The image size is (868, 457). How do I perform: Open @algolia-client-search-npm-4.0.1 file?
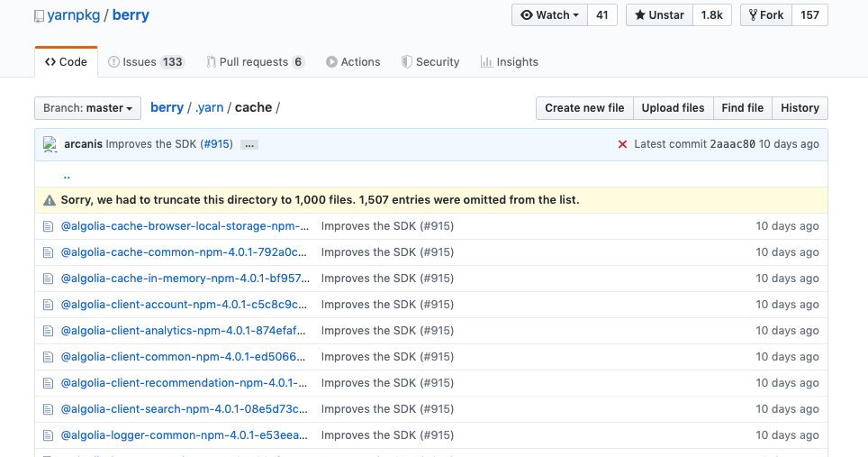[185, 408]
